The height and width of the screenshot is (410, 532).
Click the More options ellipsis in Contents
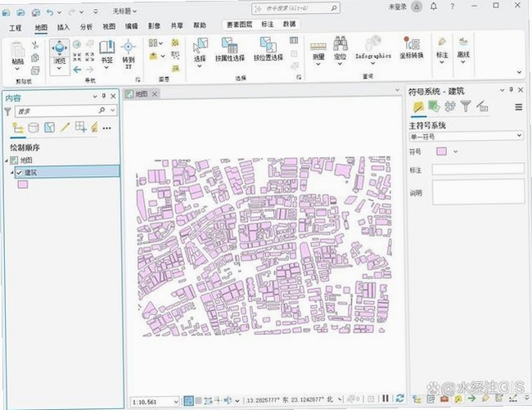click(x=106, y=128)
